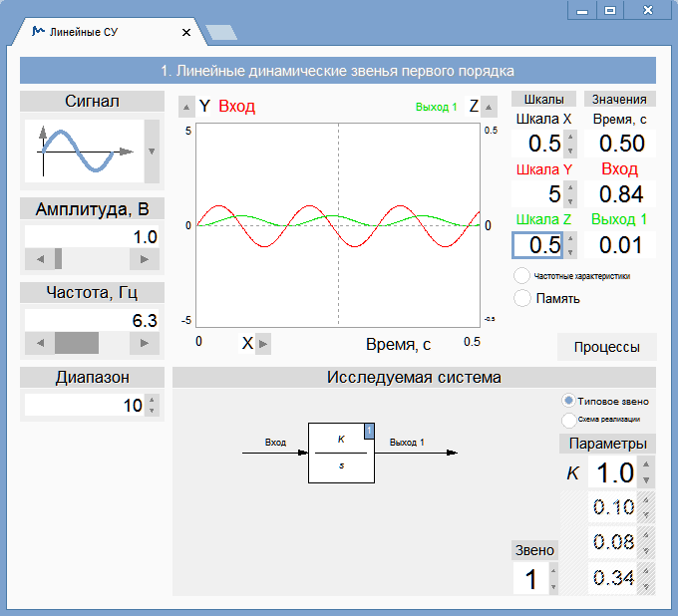Click the sine wave signal preview
This screenshot has width=678, height=616.
pyautogui.click(x=84, y=152)
